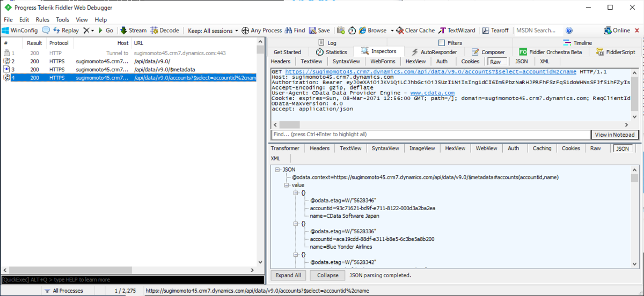Open the File menu
644x296 pixels.
8,20
